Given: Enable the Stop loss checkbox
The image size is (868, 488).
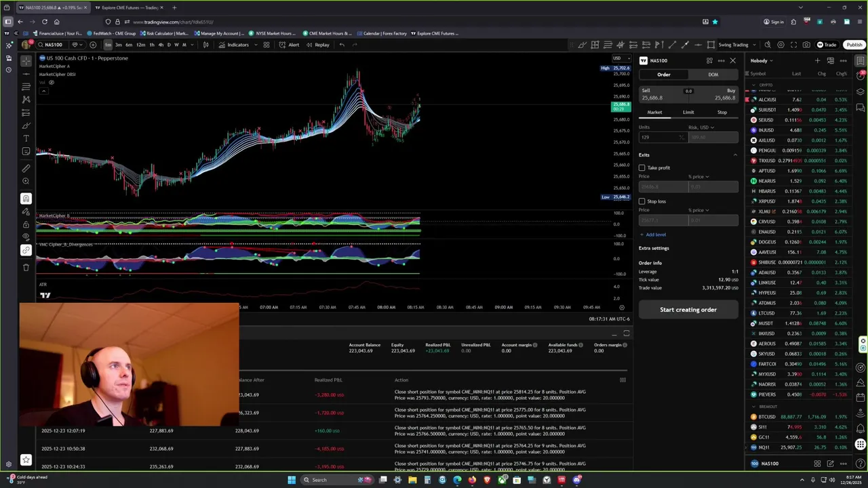Looking at the screenshot, I should (x=642, y=201).
